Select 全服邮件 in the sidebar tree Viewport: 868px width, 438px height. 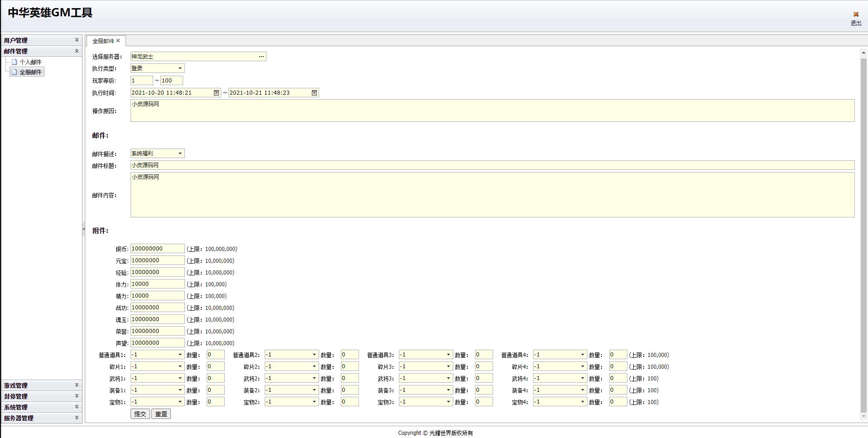click(x=30, y=72)
